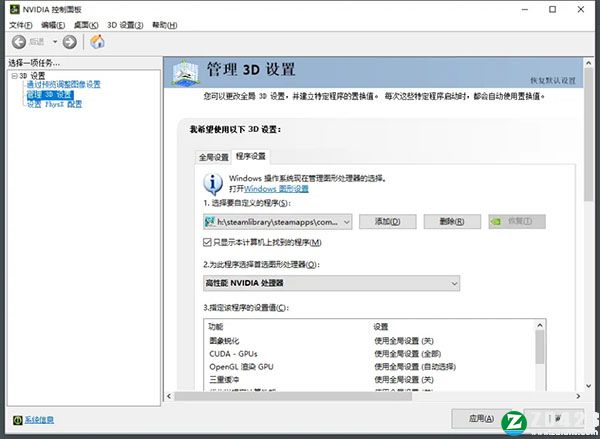This screenshot has height=439, width=600.
Task: Click 使用全局设置 (全部) value for CUDA
Action: (x=408, y=354)
